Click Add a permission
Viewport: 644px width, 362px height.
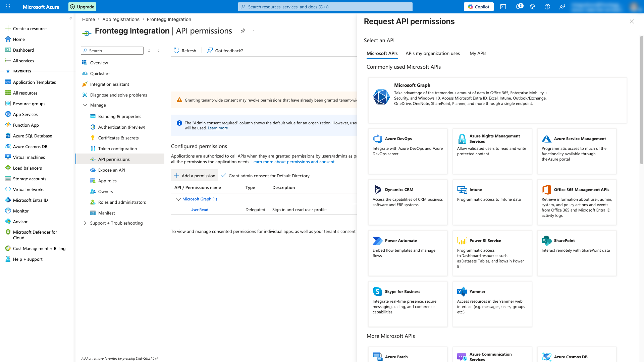195,176
